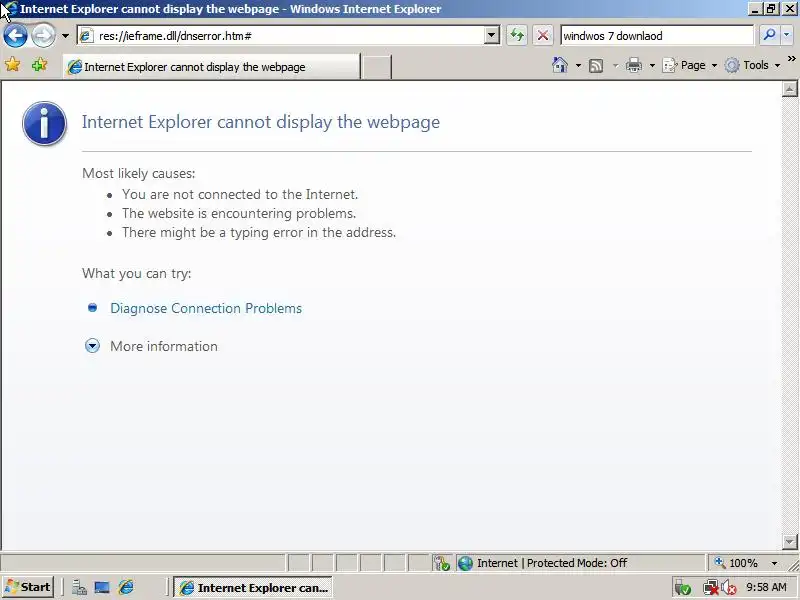Screen dimensions: 800x600
Task: Click the scrollbar down arrow
Action: coord(789,541)
